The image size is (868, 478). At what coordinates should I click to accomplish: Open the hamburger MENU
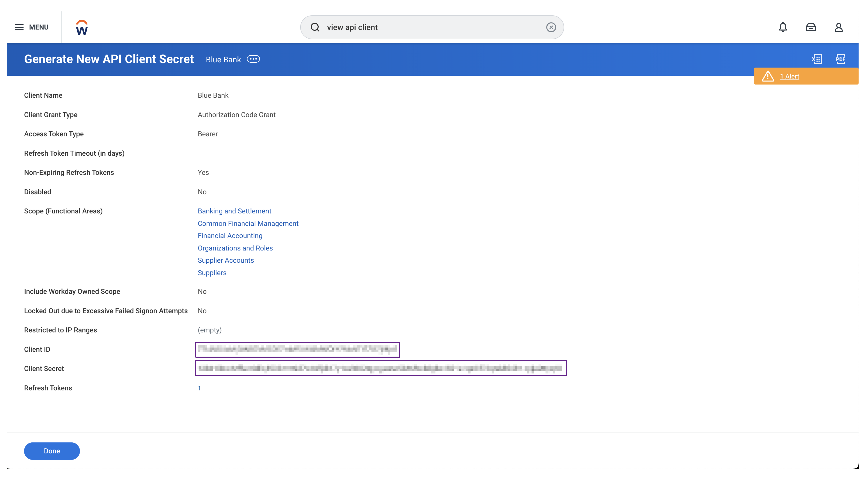coord(19,27)
